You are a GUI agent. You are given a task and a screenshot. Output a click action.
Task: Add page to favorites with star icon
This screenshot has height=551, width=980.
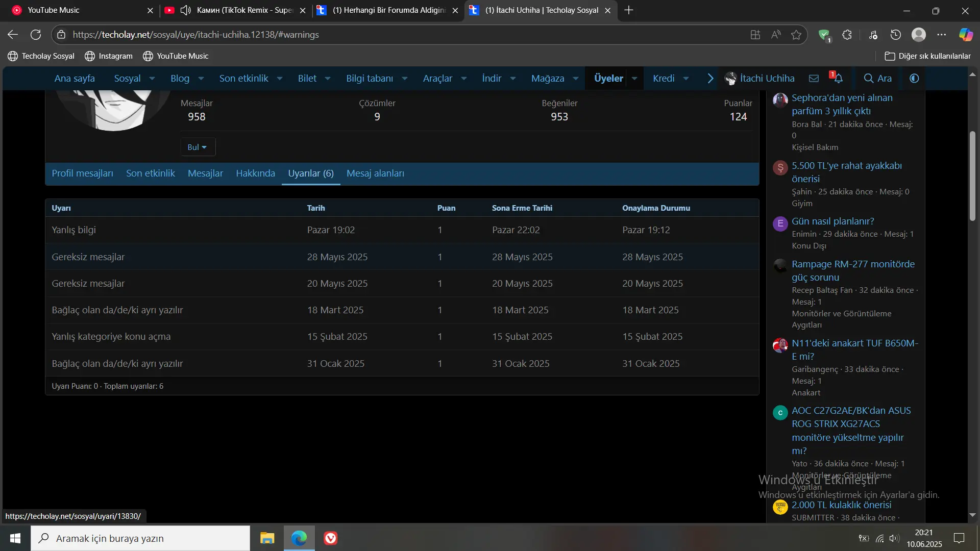(x=796, y=35)
